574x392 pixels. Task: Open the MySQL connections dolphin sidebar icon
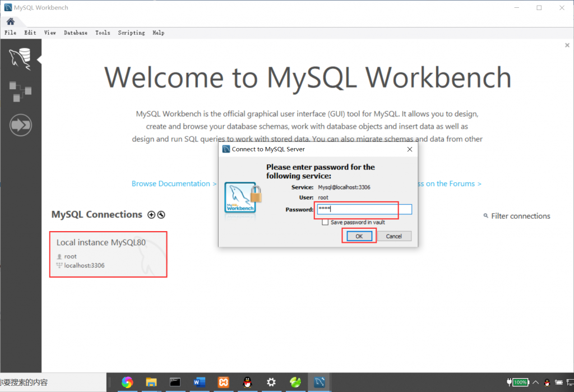point(20,59)
